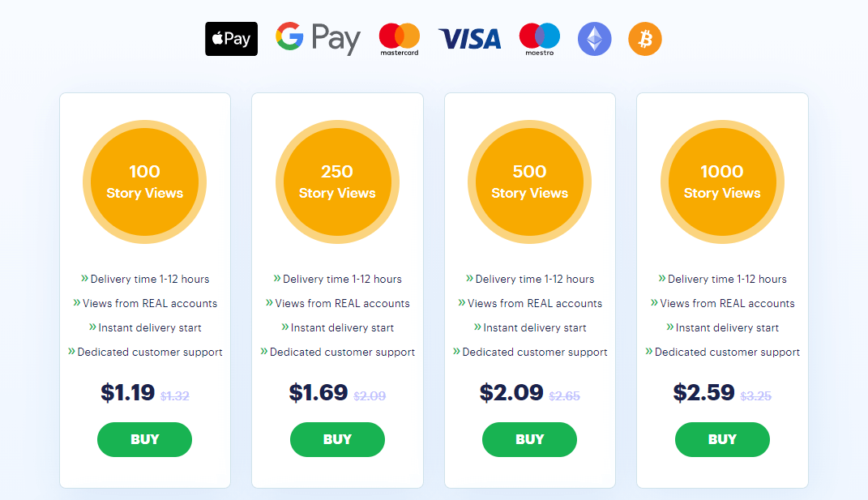Select the 250 Story Views badge
Viewport: 868px width, 500px height.
(337, 182)
